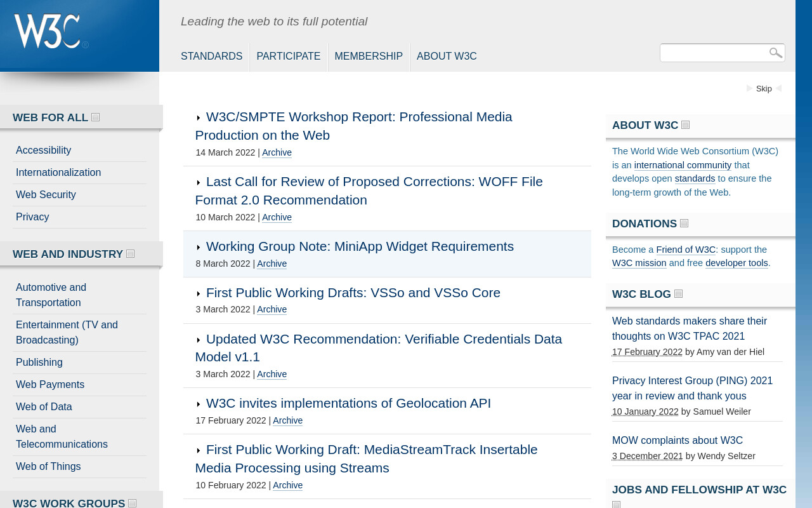Image resolution: width=812 pixels, height=508 pixels.
Task: Click the Web for All section icon
Action: click(95, 117)
